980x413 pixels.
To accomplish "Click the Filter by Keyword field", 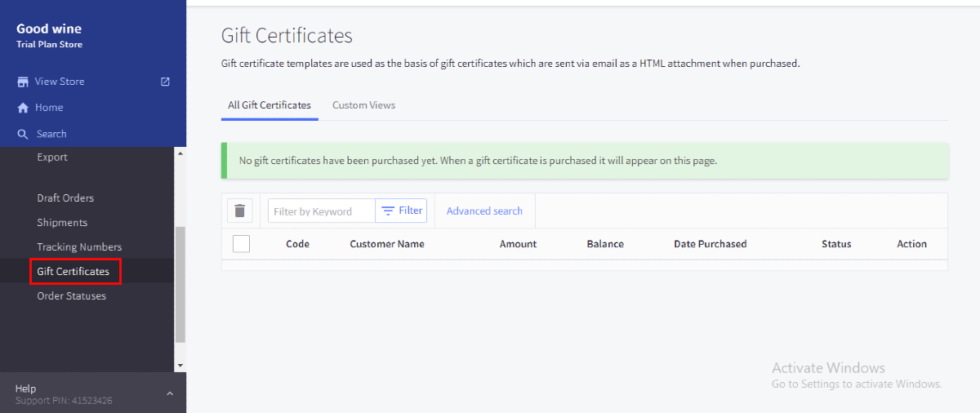I will (x=322, y=211).
